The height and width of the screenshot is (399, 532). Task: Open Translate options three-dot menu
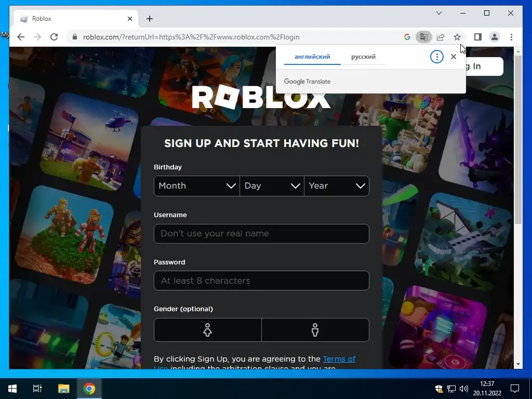(x=436, y=57)
